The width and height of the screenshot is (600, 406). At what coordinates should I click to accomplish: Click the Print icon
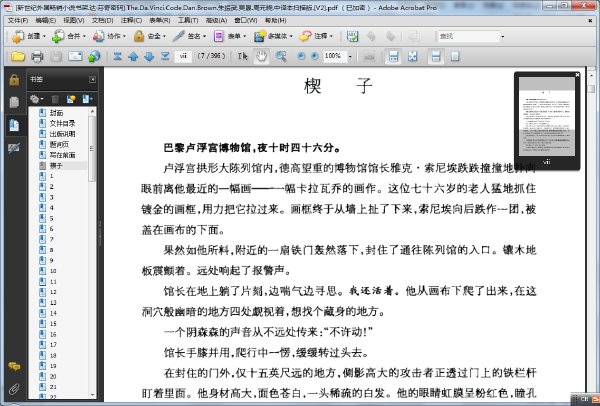click(x=37, y=57)
